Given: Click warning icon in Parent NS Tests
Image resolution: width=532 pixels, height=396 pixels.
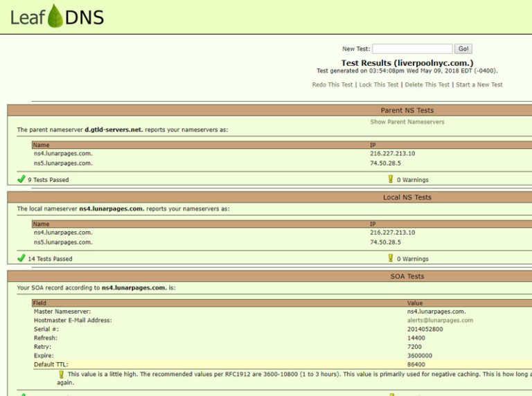Looking at the screenshot, I should tap(390, 179).
